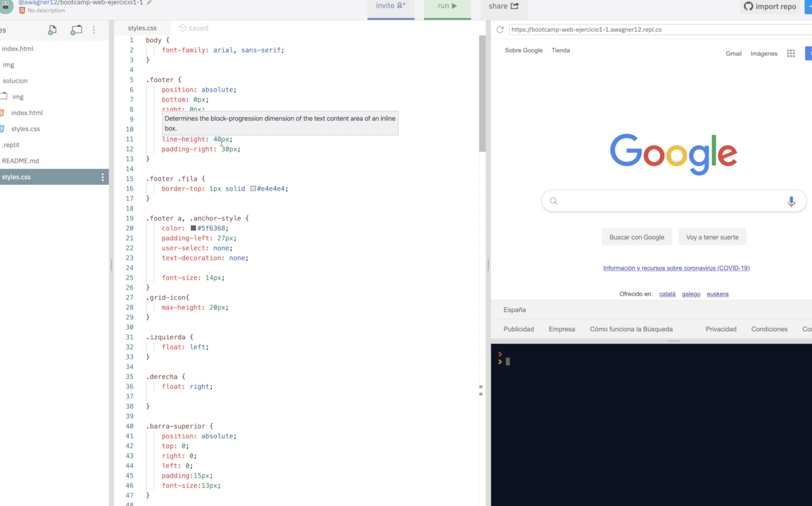
Task: Switch language to català
Action: pyautogui.click(x=667, y=294)
